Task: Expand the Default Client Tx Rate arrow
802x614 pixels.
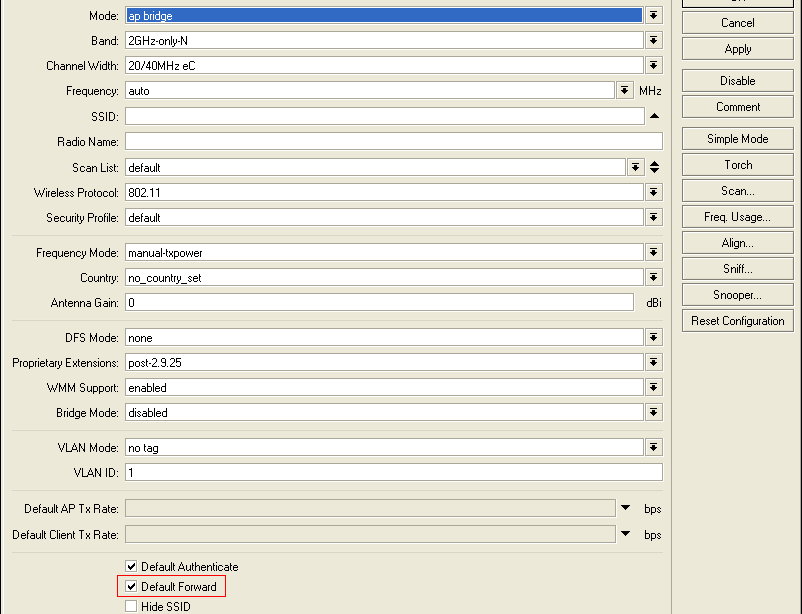Action: [x=625, y=534]
